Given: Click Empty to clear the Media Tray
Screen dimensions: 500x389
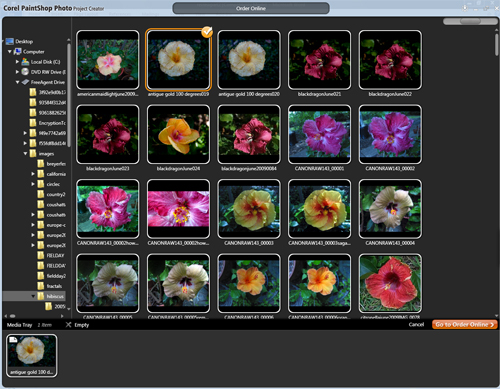Looking at the screenshot, I should (x=82, y=325).
